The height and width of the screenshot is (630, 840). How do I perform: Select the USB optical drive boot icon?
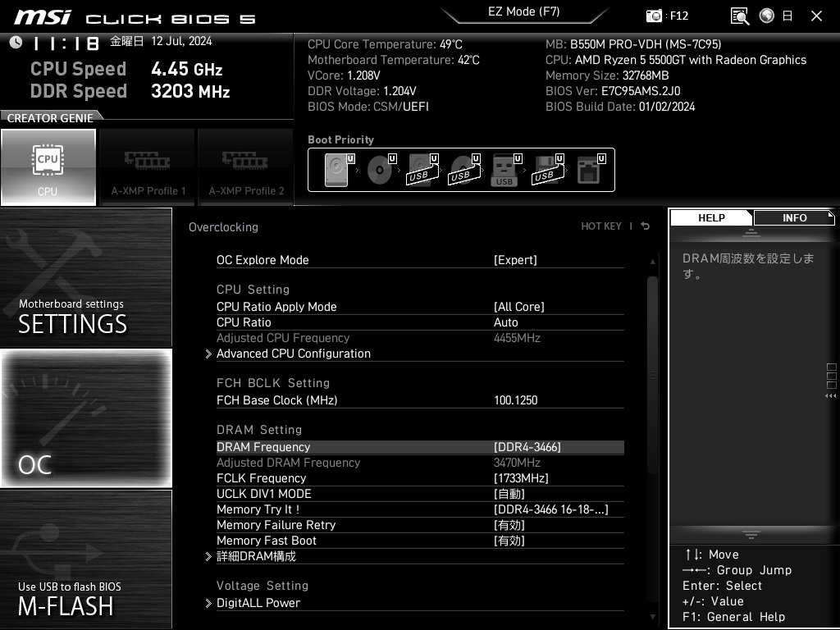point(465,170)
